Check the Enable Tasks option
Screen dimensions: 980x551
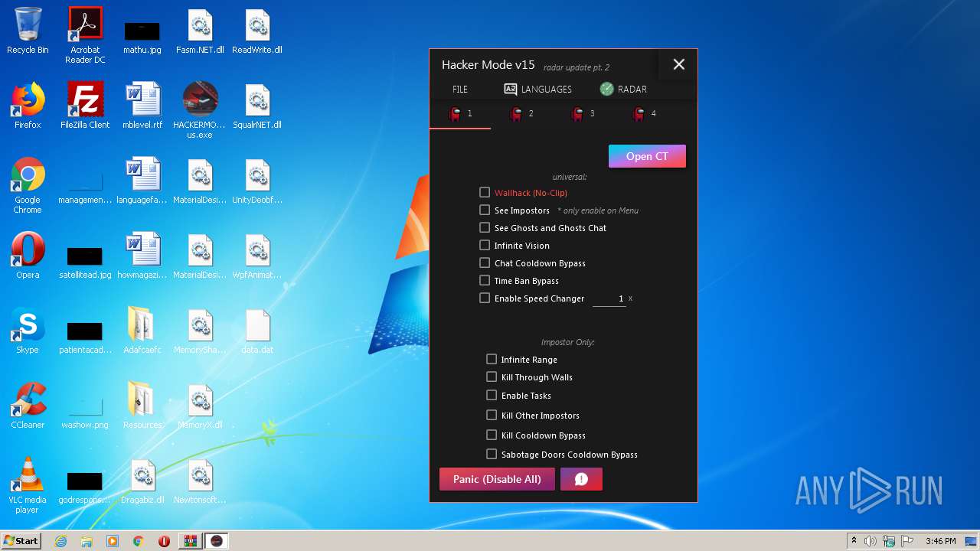[x=492, y=396]
